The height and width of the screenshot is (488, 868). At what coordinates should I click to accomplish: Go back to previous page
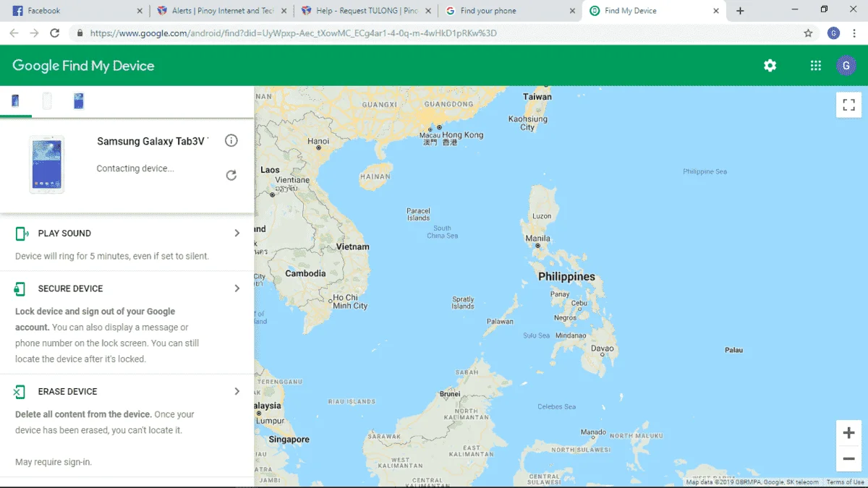coord(14,33)
